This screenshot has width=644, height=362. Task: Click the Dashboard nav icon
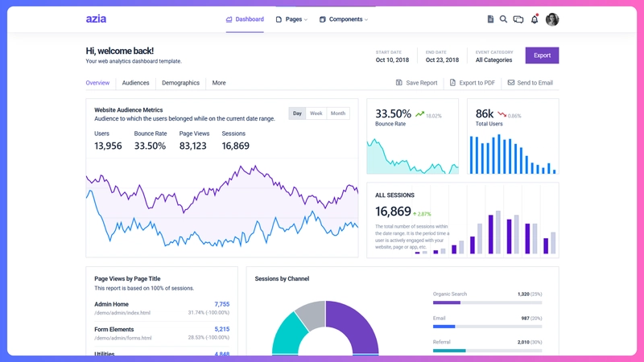pos(229,19)
